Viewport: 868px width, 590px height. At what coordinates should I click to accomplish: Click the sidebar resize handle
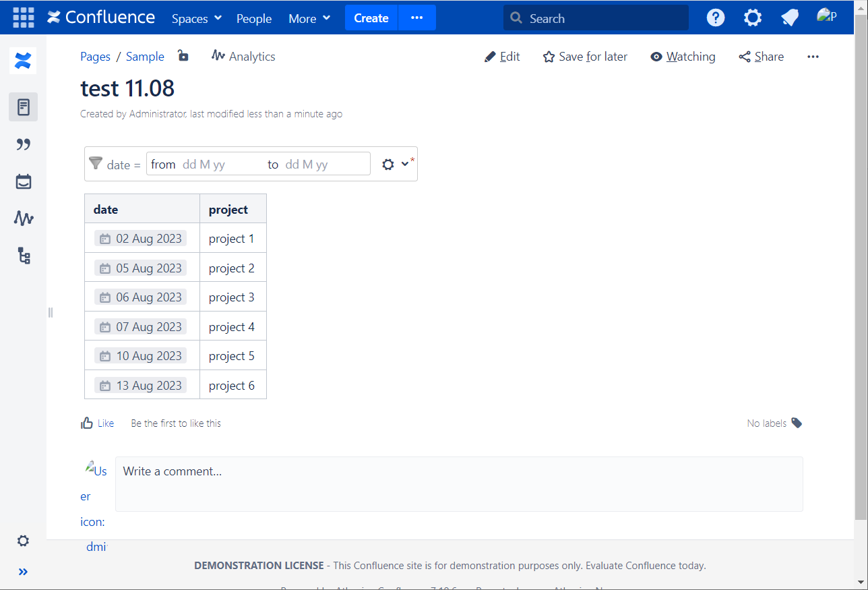tap(50, 312)
